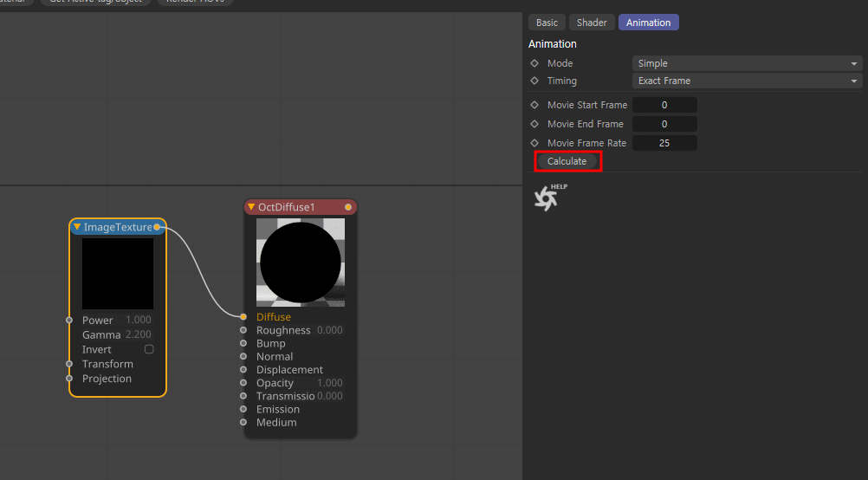Click the Projection input port on ImageTexture
Image resolution: width=868 pixels, height=480 pixels.
[69, 379]
